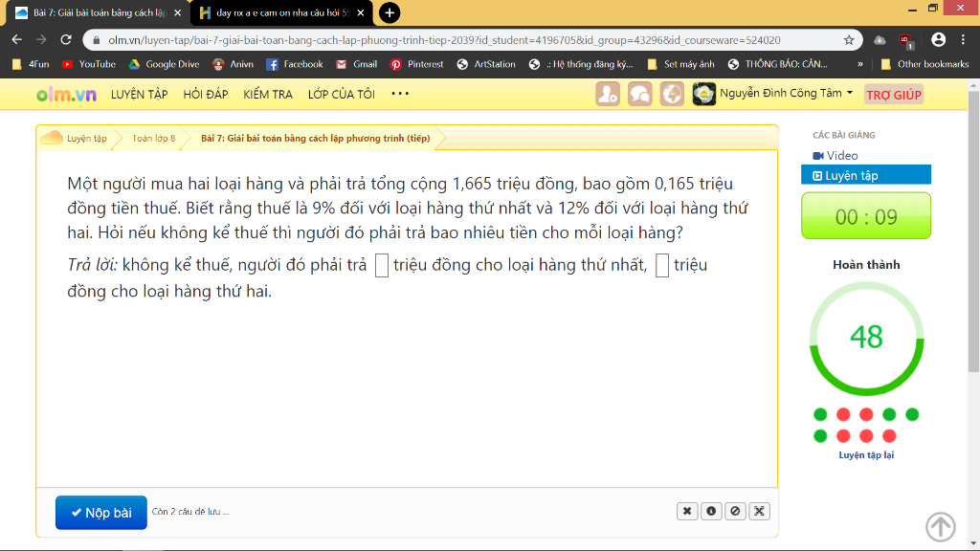The width and height of the screenshot is (980, 551).
Task: Click scroll-to-top arrow button
Action: [x=941, y=527]
